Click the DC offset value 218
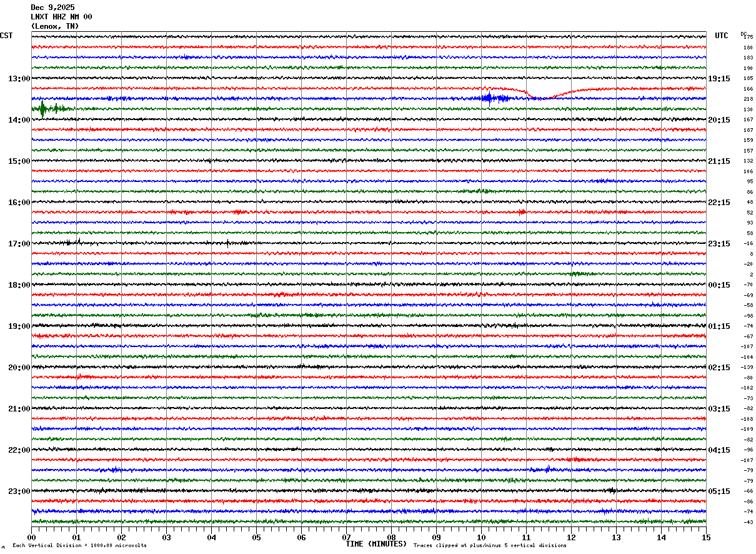 click(749, 99)
